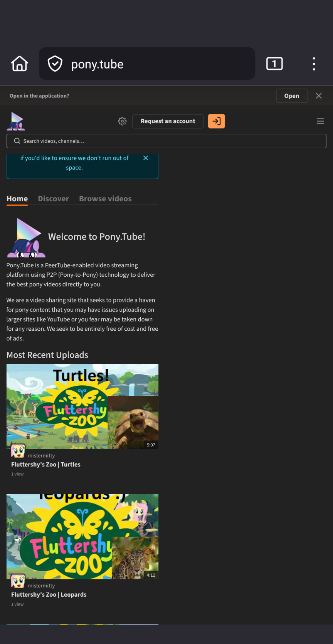Viewport: 333px width, 644px height.
Task: Follow the PeerTube link
Action: (57, 265)
